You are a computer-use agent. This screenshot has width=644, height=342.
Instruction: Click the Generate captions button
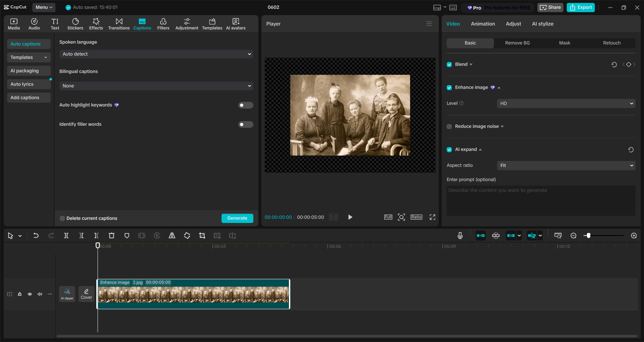coord(237,218)
